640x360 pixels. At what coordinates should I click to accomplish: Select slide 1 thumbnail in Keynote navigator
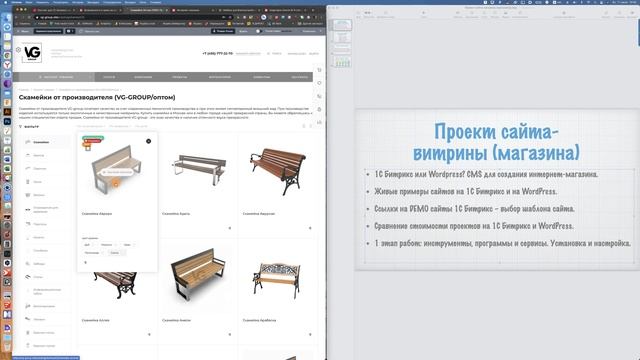342,25
